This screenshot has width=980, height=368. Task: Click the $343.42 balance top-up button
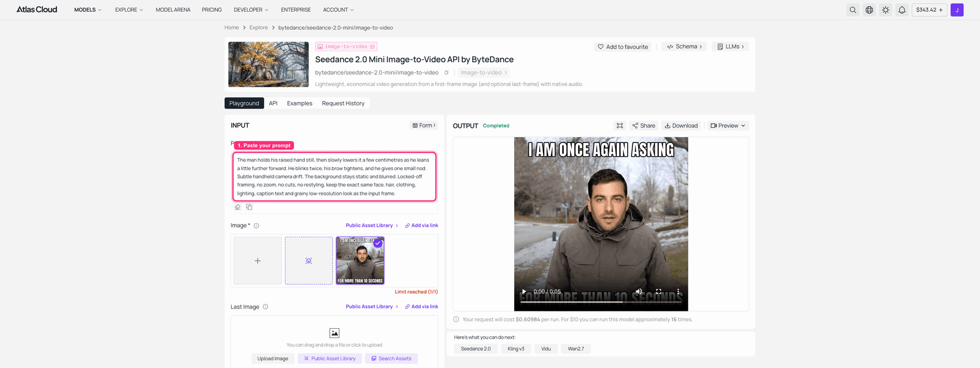929,10
